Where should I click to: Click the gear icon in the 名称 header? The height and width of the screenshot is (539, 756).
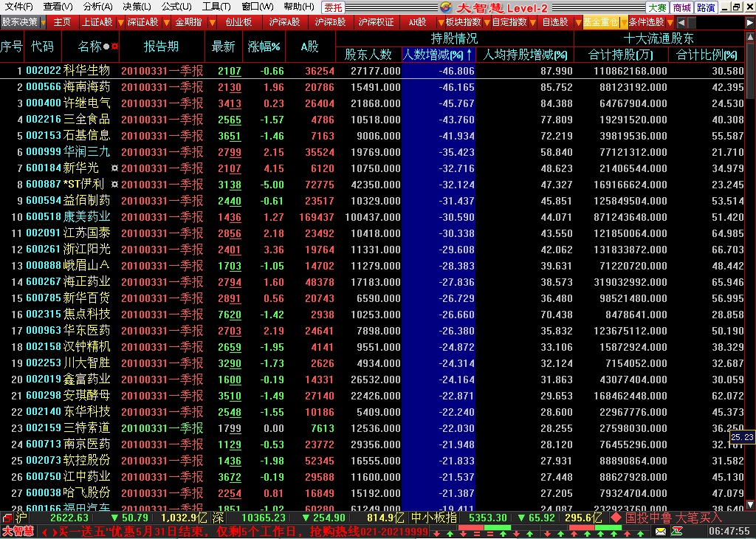point(114,47)
